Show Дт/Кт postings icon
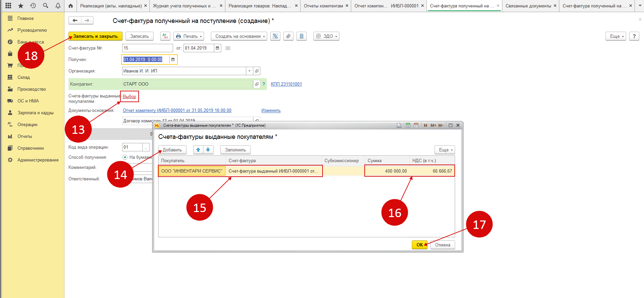The height and width of the screenshot is (298, 644). point(165,36)
